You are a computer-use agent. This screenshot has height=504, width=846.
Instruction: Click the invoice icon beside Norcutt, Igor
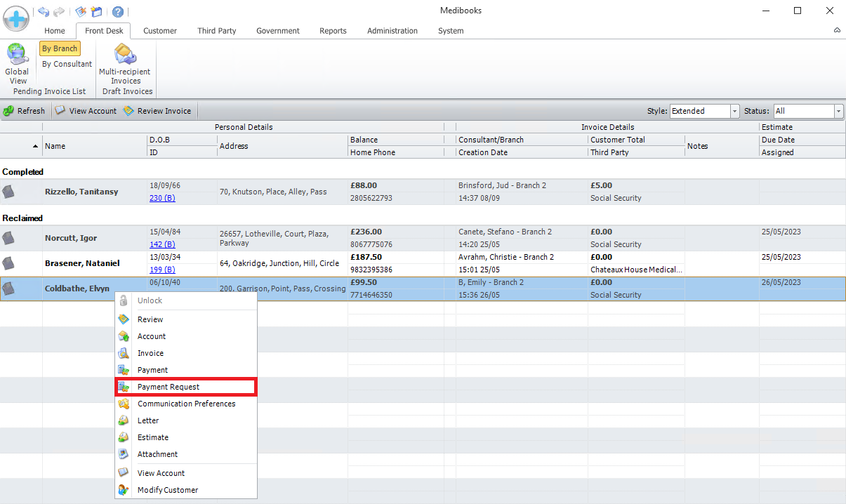coord(8,238)
